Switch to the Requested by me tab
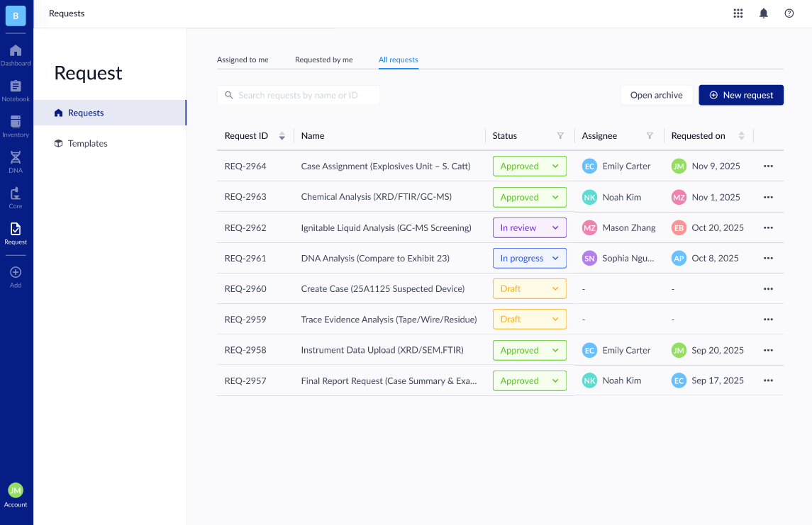812x525 pixels. point(323,60)
